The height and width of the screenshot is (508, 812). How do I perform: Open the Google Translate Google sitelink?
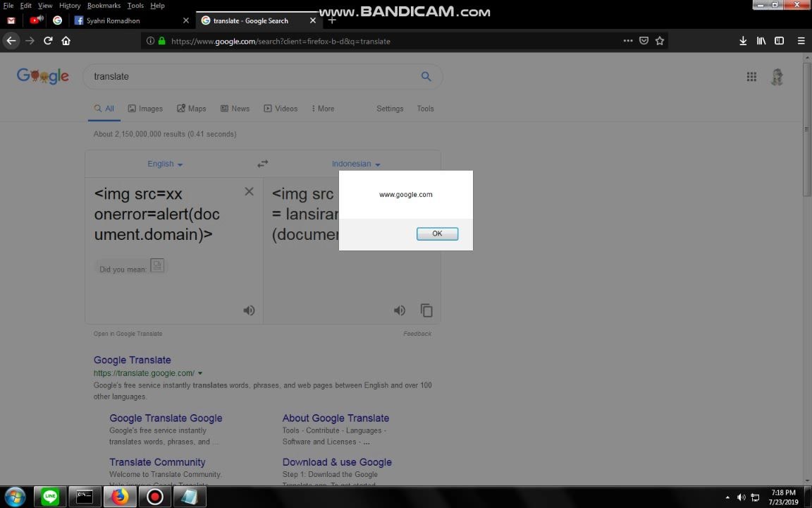[x=166, y=418]
